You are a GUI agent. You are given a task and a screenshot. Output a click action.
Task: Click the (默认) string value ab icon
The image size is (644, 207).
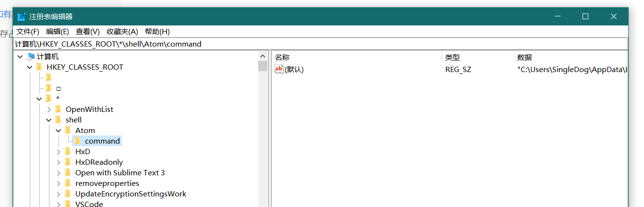[279, 69]
